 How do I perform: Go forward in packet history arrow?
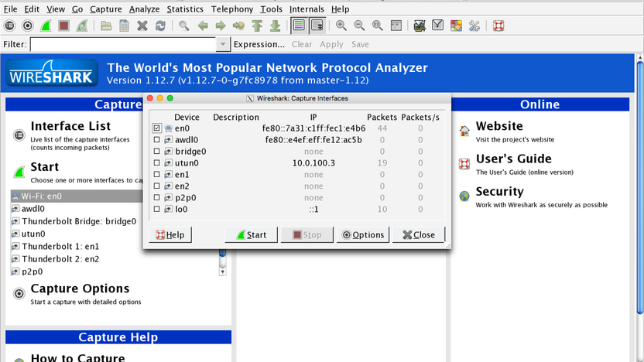click(221, 26)
